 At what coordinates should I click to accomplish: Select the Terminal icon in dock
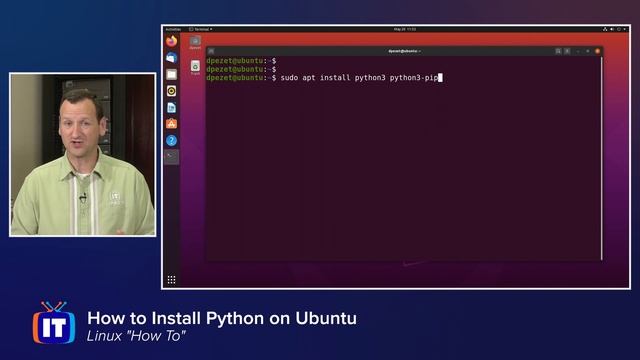point(171,157)
